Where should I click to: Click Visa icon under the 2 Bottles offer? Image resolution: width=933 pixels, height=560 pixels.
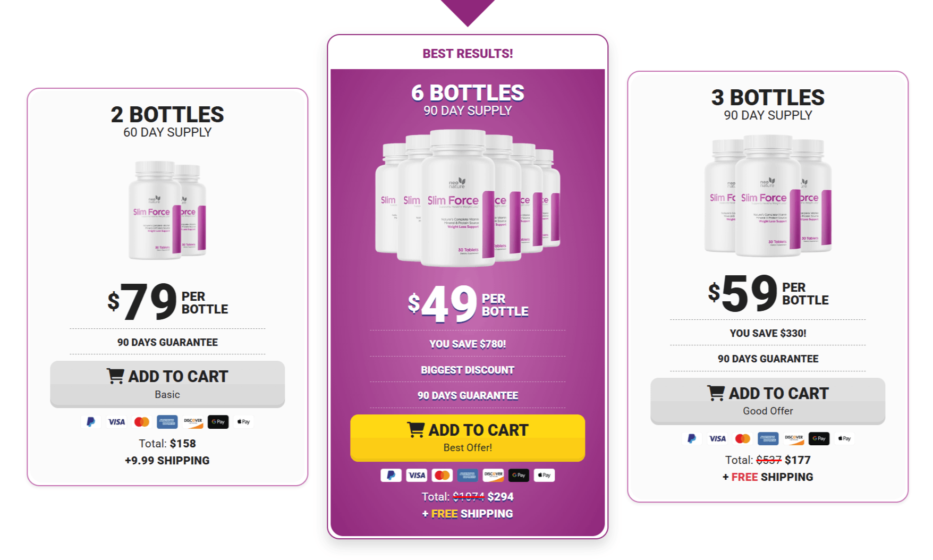click(x=116, y=422)
